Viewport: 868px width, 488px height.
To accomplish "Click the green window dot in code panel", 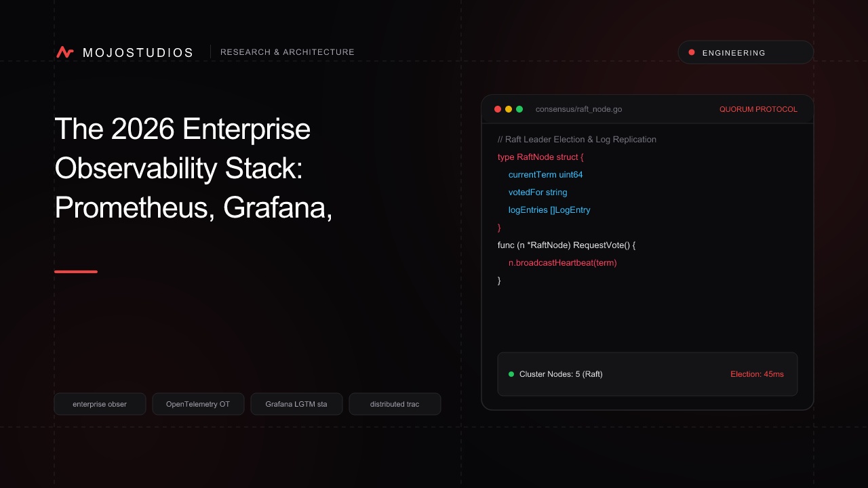I will pos(519,109).
